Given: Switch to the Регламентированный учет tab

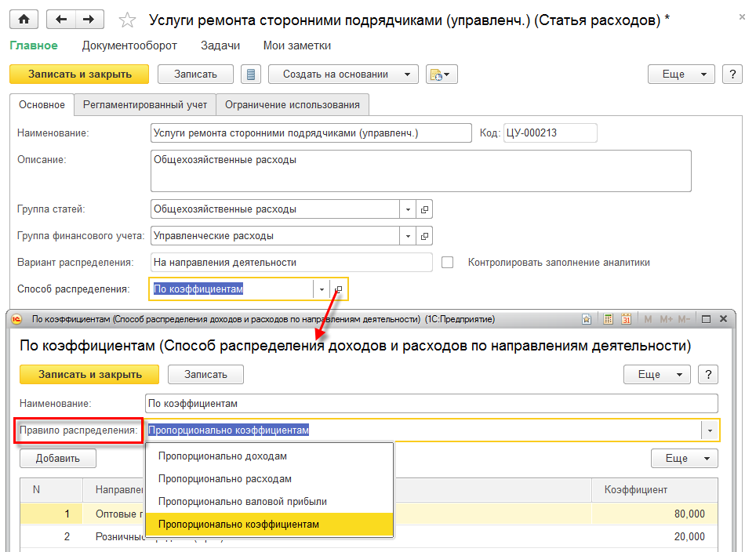Looking at the screenshot, I should 145,104.
